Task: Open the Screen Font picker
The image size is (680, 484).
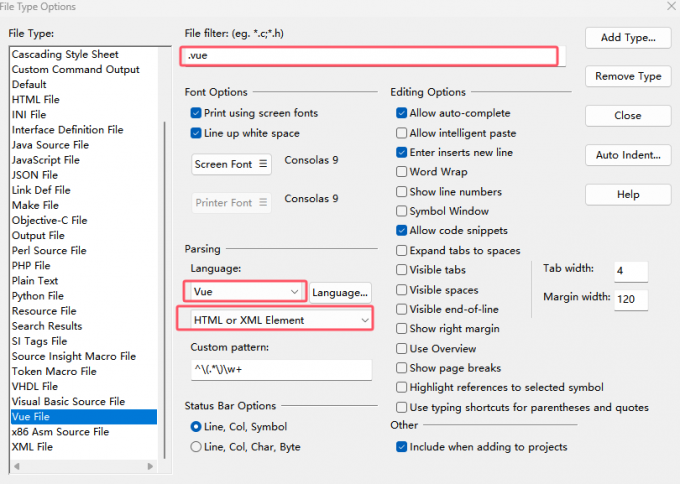Action: [231, 164]
